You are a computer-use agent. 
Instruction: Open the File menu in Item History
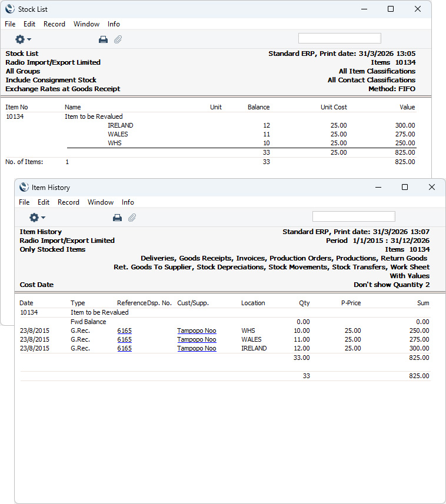point(24,202)
